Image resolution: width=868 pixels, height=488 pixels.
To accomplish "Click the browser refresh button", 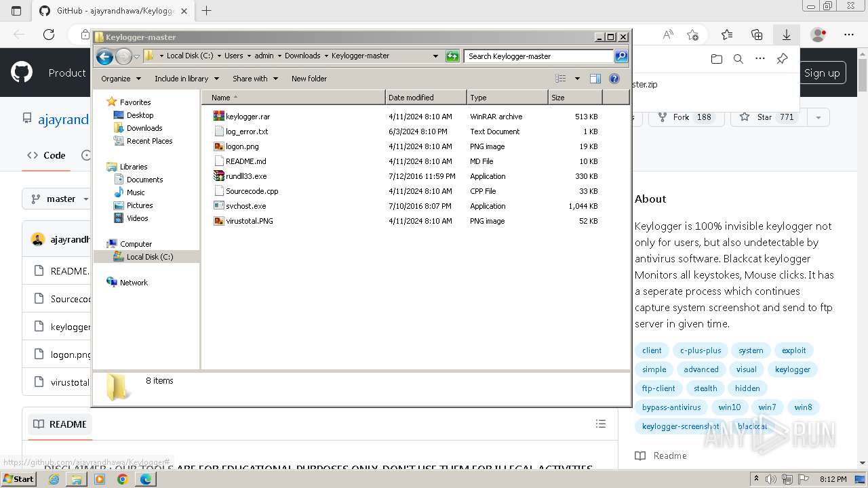I will [x=48, y=35].
